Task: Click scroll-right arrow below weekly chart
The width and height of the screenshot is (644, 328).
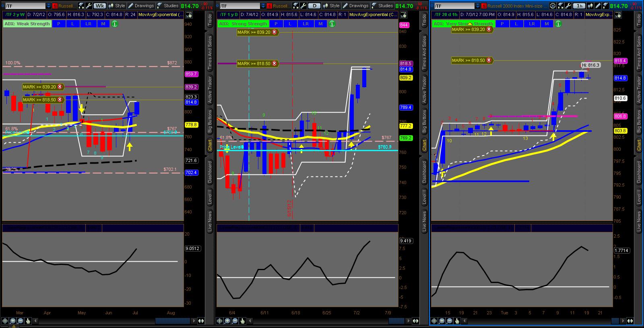Action: pyautogui.click(x=194, y=321)
